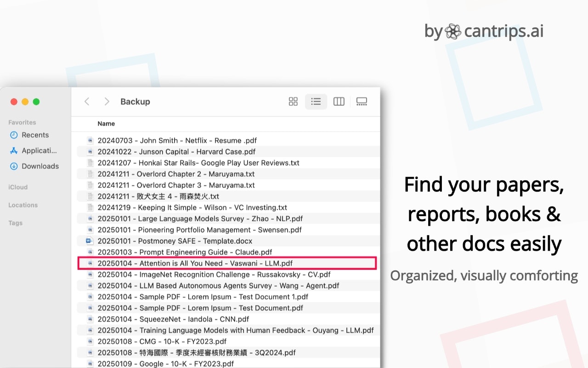Switch to gallery view
Screen dimensions: 588x368
[x=362, y=102]
